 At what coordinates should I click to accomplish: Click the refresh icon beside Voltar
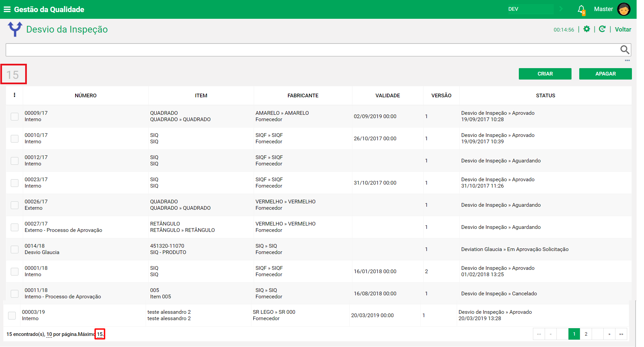point(602,29)
